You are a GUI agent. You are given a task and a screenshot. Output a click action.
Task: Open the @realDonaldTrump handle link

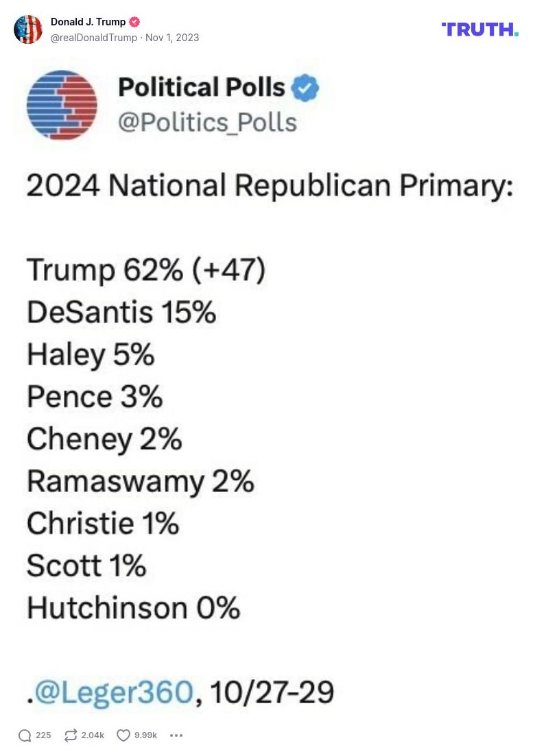click(x=94, y=38)
